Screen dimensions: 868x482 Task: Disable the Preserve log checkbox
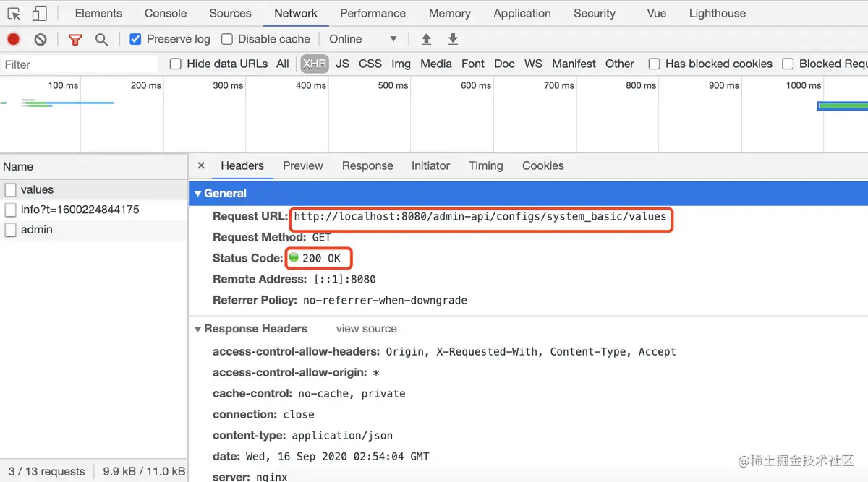135,39
